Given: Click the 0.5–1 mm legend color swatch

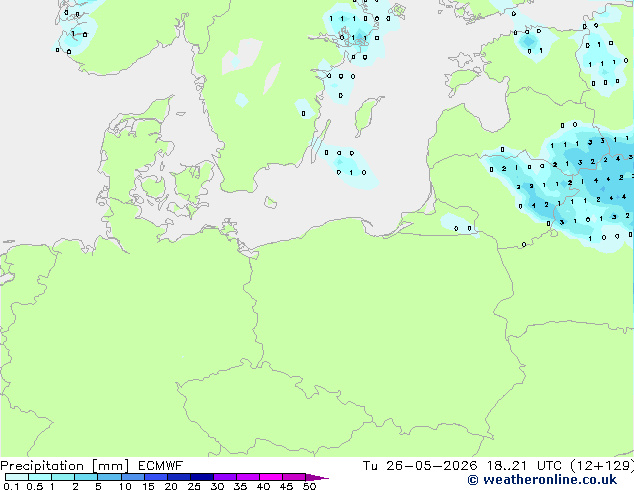Looking at the screenshot, I should (40, 477).
